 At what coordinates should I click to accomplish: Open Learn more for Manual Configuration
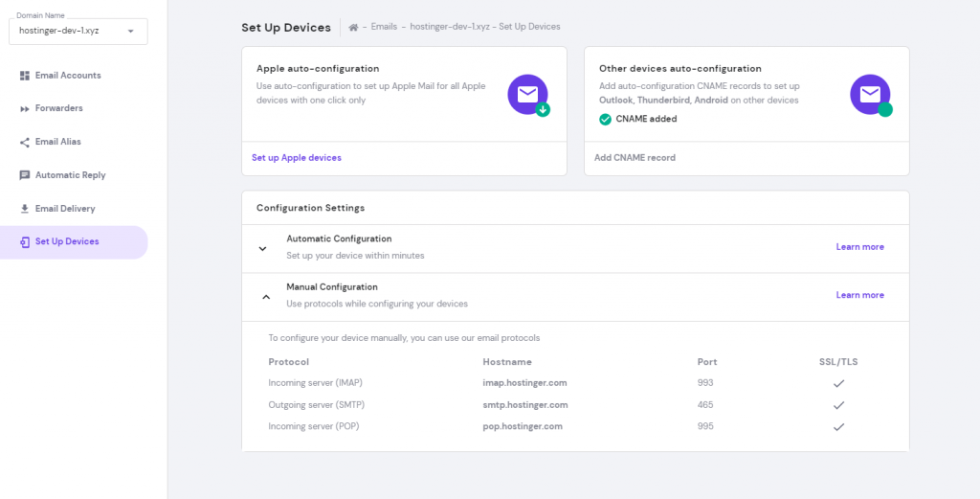coord(859,295)
